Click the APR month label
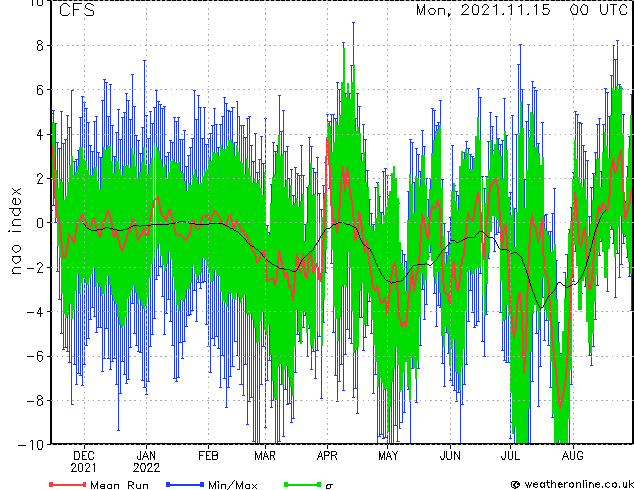The height and width of the screenshot is (490, 634). (x=327, y=456)
